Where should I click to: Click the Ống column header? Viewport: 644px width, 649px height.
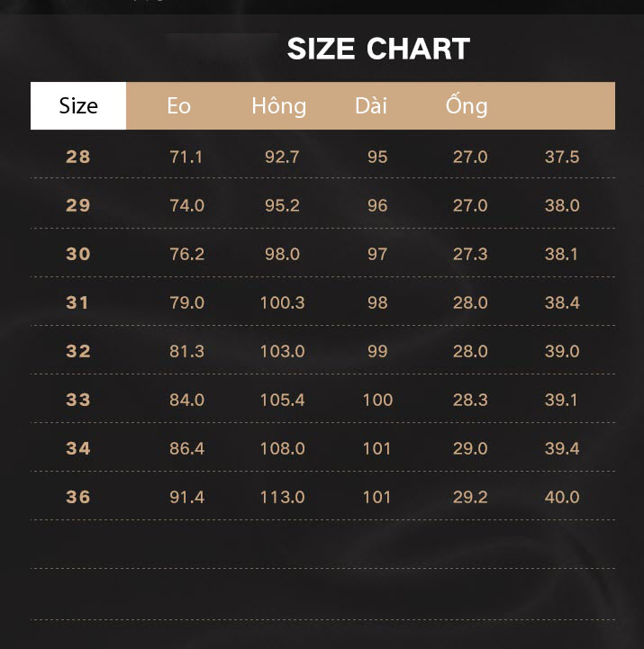[x=467, y=105]
